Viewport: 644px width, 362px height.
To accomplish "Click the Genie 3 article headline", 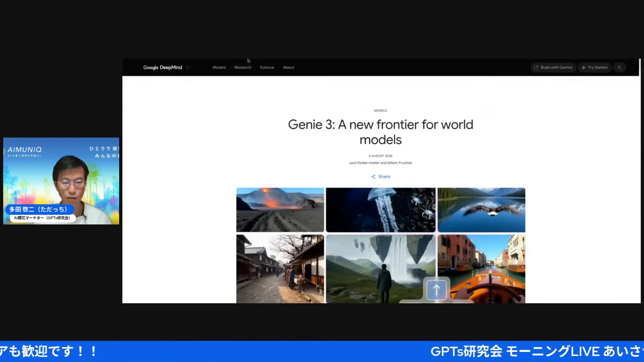I will point(380,132).
